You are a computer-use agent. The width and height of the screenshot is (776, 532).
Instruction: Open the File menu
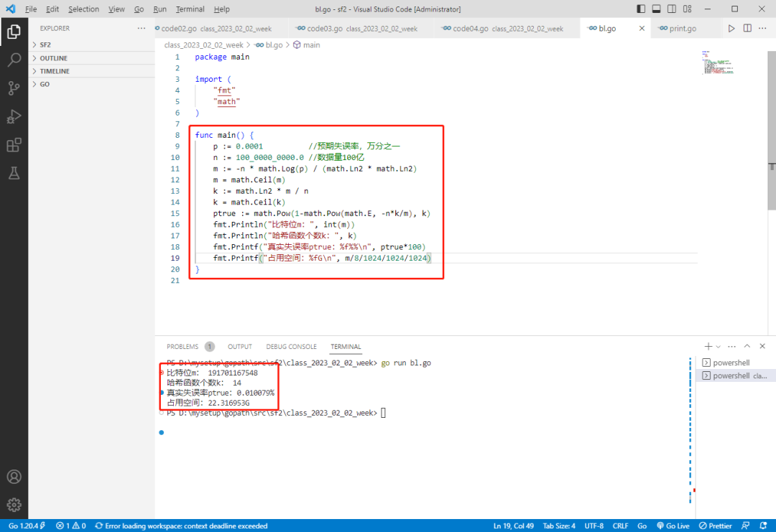coord(31,9)
